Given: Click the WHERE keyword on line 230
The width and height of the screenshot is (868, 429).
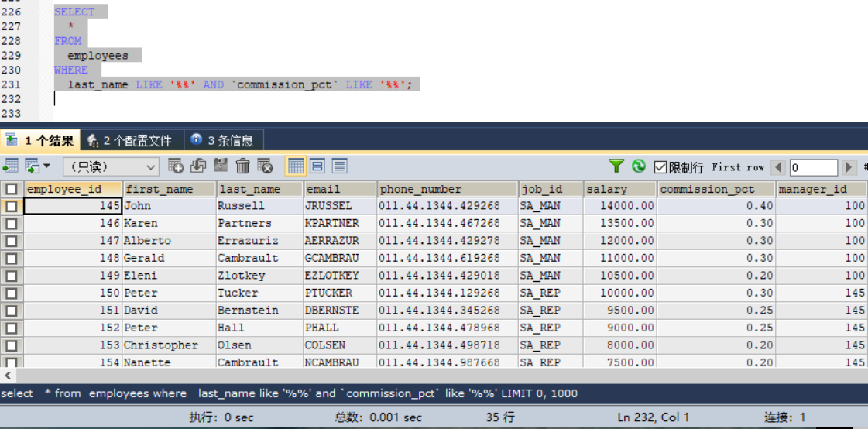Looking at the screenshot, I should coord(71,70).
